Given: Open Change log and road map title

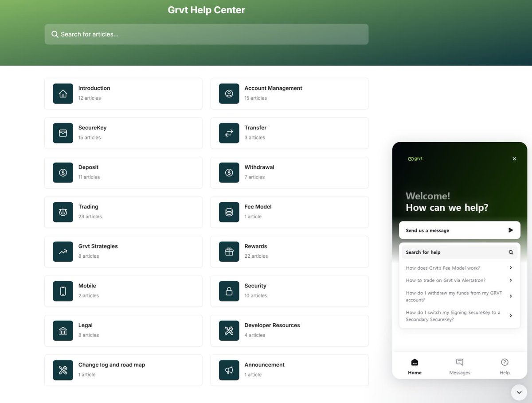Looking at the screenshot, I should coord(112,364).
